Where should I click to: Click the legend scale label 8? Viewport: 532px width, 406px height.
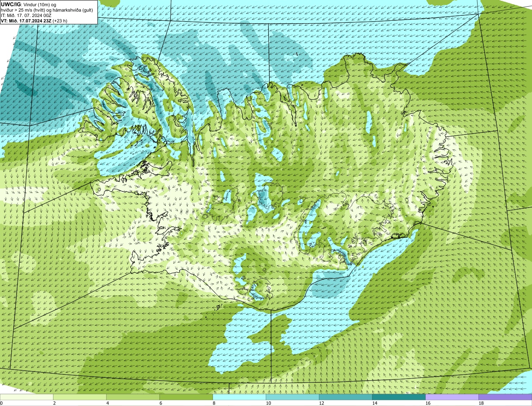214,403
